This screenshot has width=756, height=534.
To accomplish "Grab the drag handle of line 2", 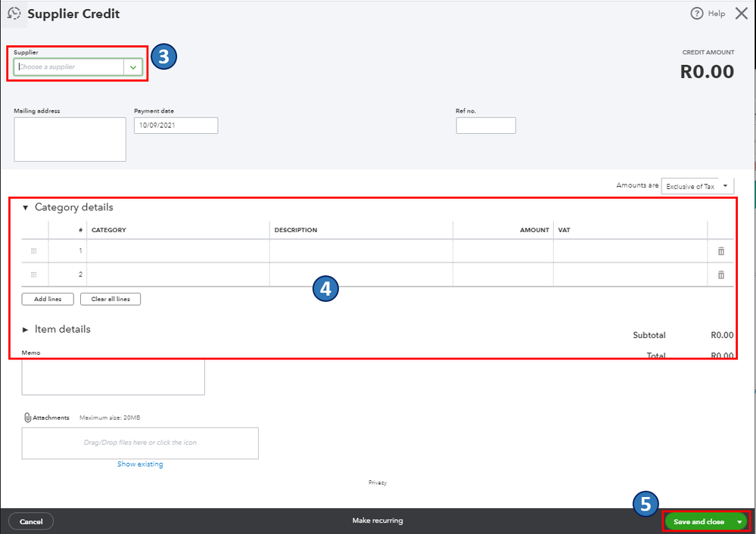I will coord(34,275).
